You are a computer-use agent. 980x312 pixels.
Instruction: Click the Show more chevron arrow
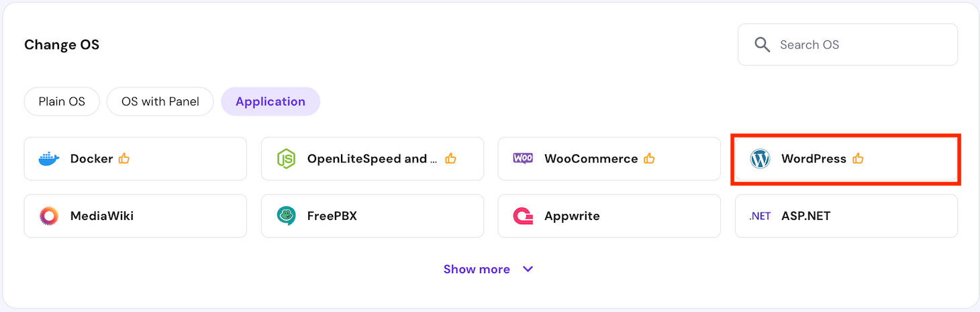[528, 269]
